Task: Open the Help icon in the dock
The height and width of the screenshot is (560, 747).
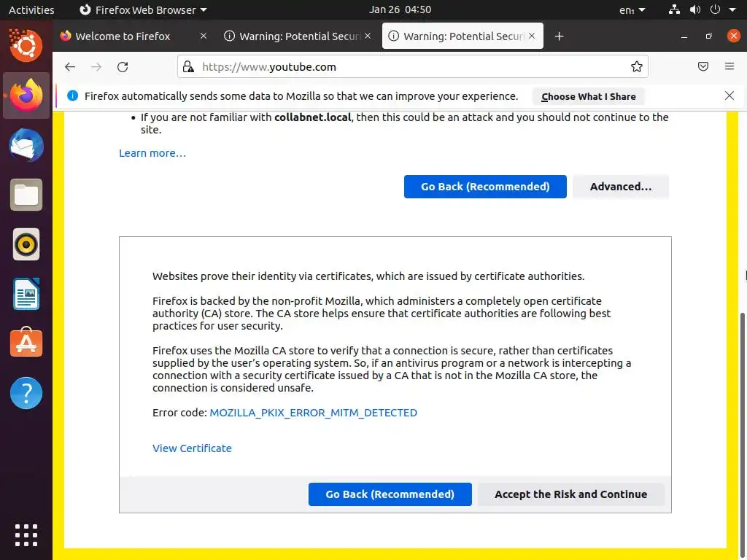Action: [x=26, y=393]
